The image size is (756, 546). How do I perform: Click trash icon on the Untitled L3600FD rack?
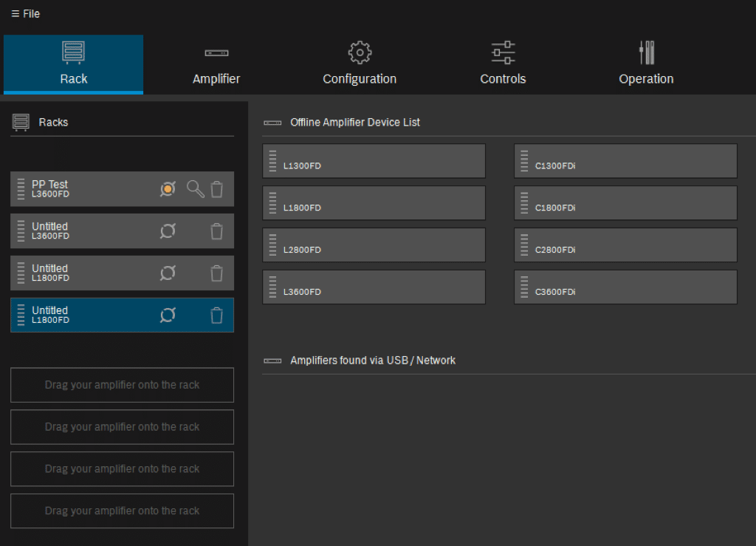(x=216, y=231)
